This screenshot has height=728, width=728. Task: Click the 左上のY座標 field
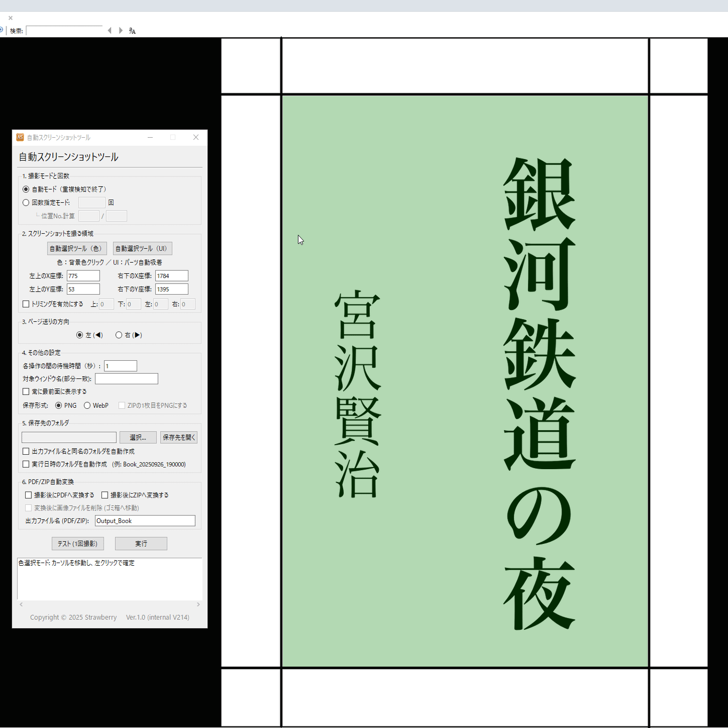tap(83, 289)
